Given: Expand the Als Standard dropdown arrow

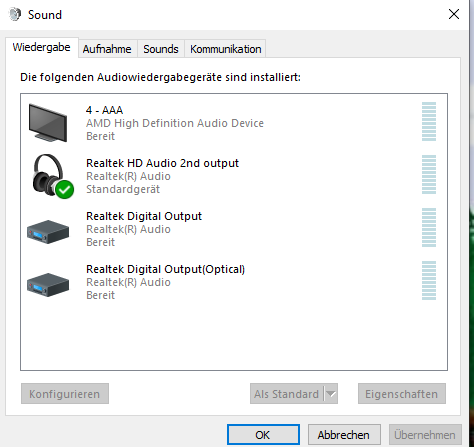Looking at the screenshot, I should (331, 394).
